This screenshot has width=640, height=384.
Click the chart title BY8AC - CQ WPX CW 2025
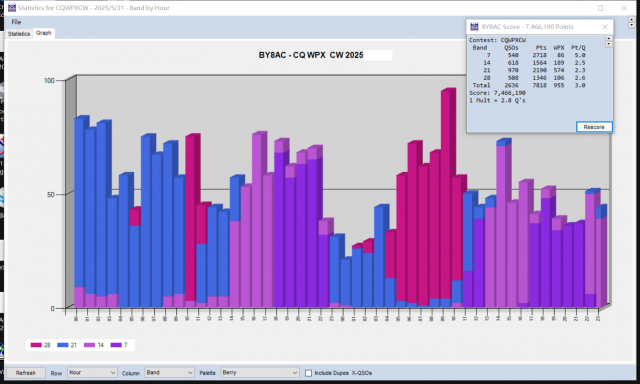(x=311, y=55)
